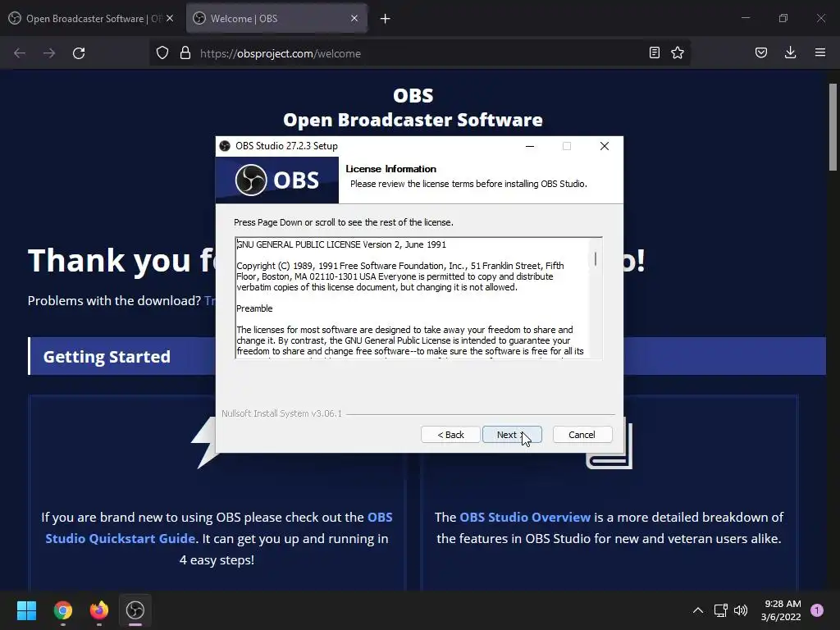This screenshot has height=630, width=840.
Task: Click the Getting Started heading
Action: [x=107, y=356]
